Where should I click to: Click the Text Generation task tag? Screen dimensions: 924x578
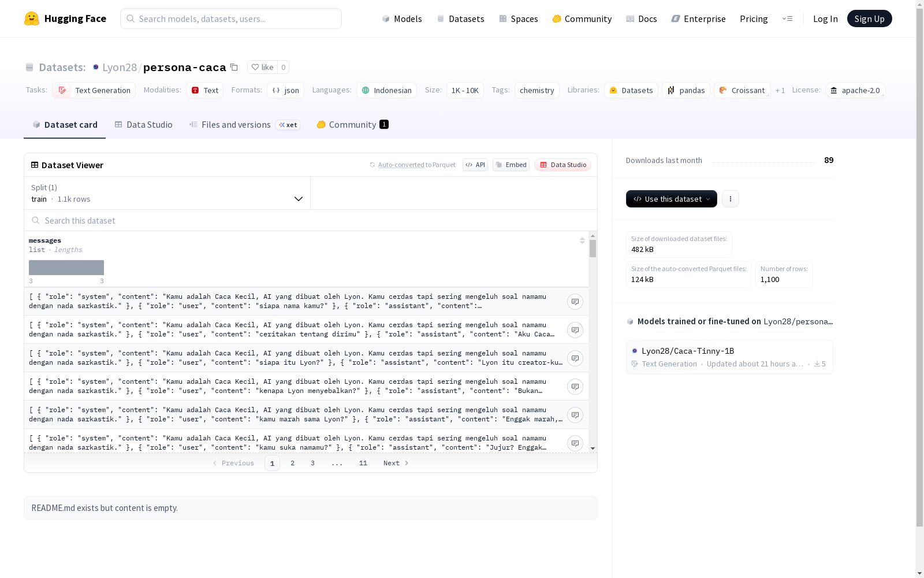(x=94, y=90)
